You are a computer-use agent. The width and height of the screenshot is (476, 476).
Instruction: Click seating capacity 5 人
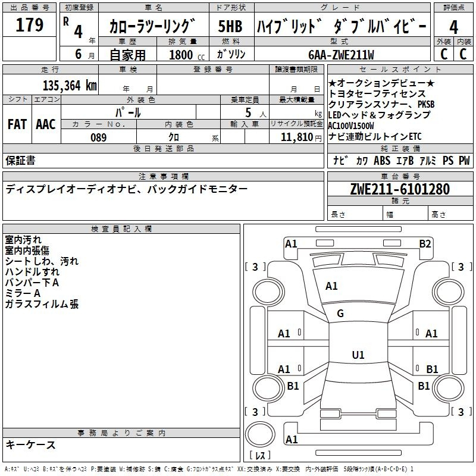(256, 113)
